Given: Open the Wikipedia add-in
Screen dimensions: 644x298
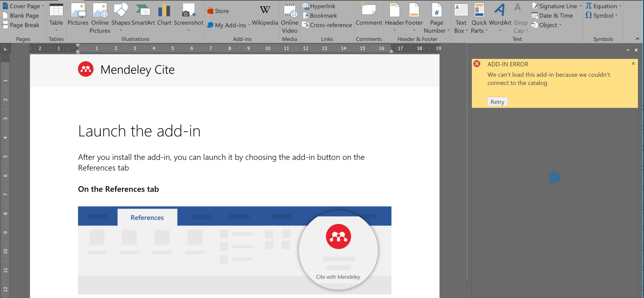Looking at the screenshot, I should click(x=265, y=15).
